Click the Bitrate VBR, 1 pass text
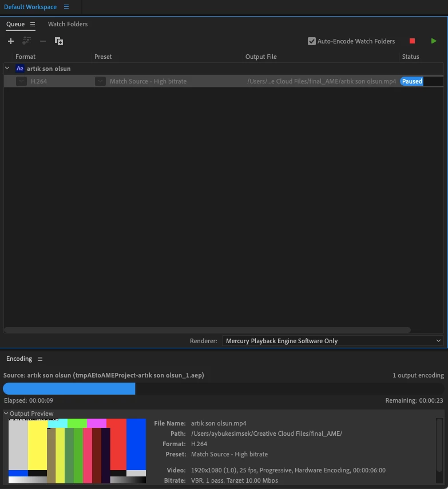Screen dimensions: 448x489 (x=234, y=480)
